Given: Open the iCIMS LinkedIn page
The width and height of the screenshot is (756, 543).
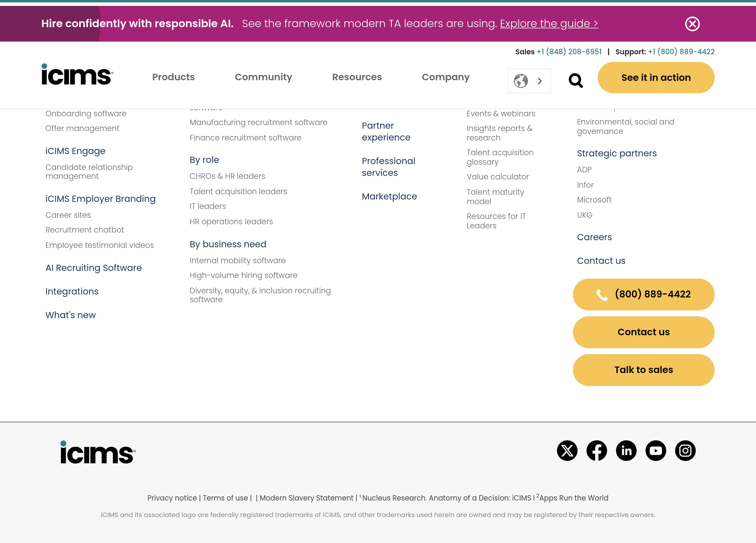Looking at the screenshot, I should 626,451.
